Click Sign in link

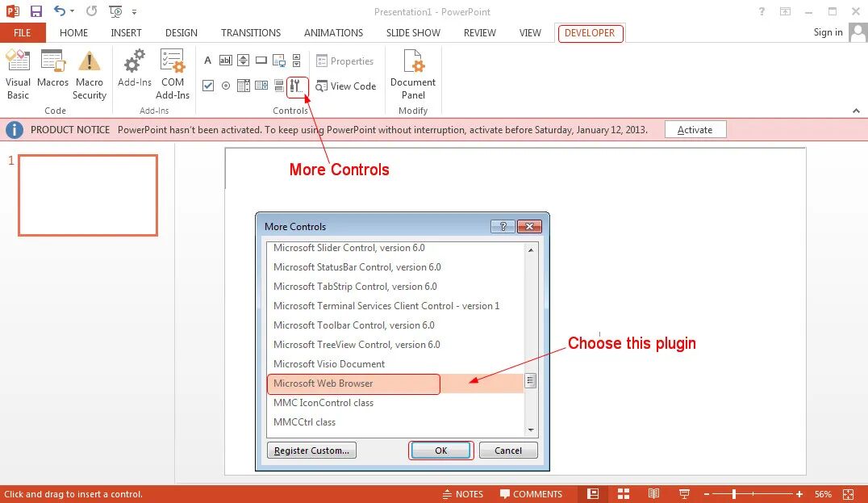pyautogui.click(x=828, y=32)
